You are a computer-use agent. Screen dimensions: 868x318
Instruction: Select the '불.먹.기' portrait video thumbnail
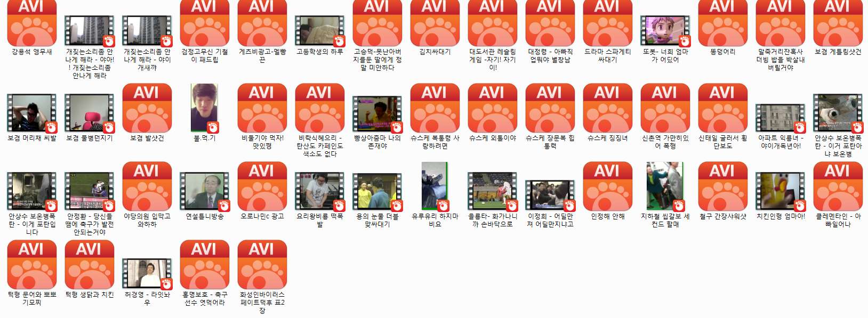204,108
